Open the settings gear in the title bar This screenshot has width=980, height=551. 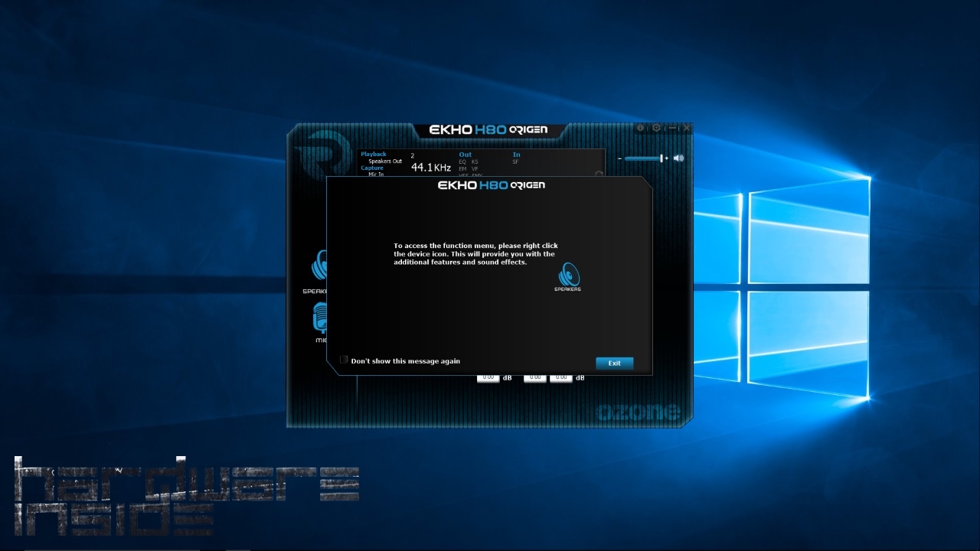point(656,128)
